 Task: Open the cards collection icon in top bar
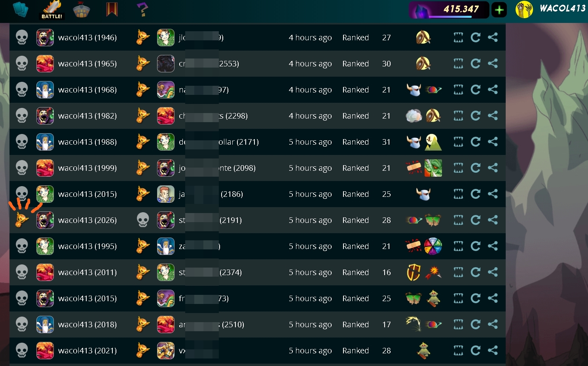(x=21, y=9)
